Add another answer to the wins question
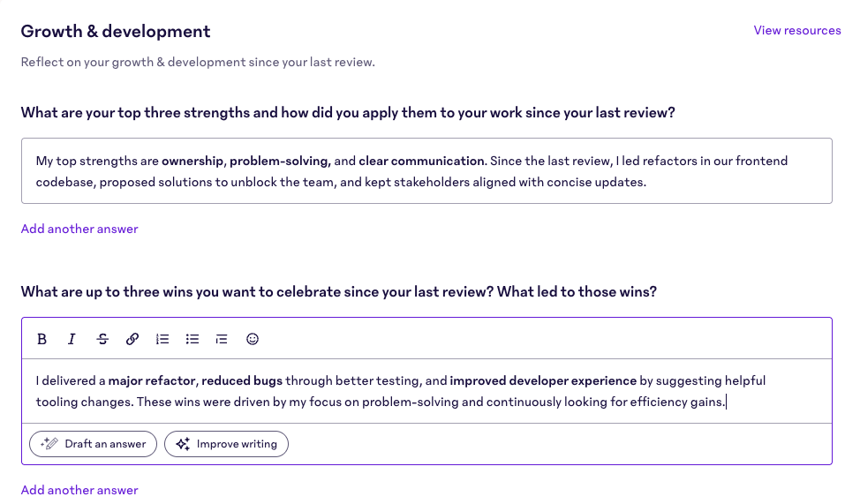Image resolution: width=845 pixels, height=504 pixels. (x=79, y=490)
